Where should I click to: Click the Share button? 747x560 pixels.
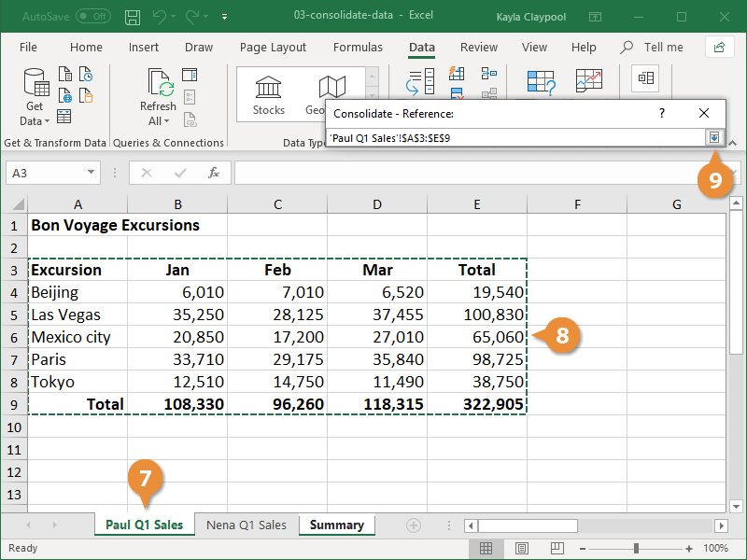tap(719, 47)
